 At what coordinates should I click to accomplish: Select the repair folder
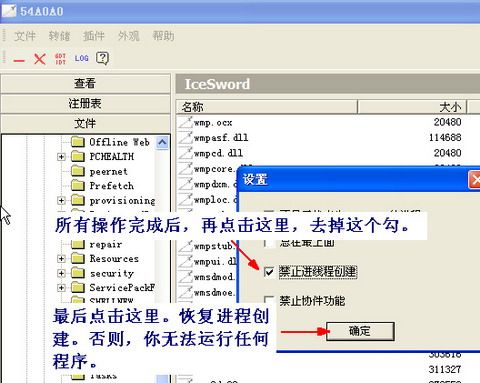coord(106,244)
